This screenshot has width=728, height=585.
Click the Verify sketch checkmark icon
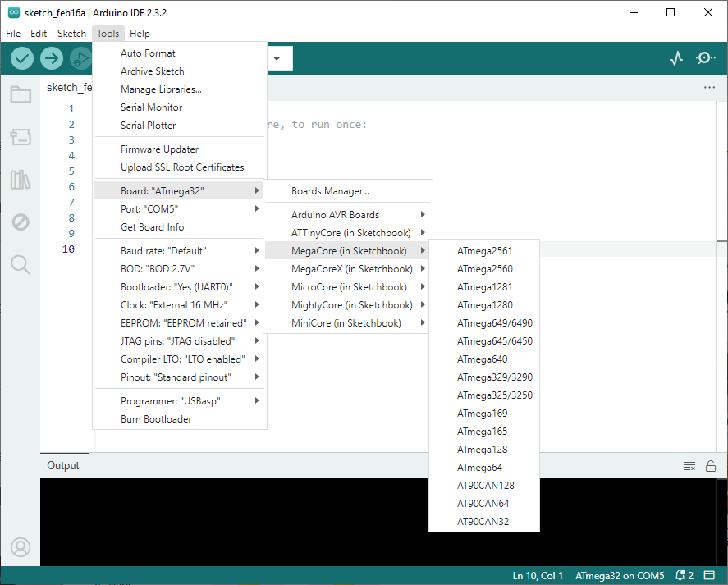point(22,58)
